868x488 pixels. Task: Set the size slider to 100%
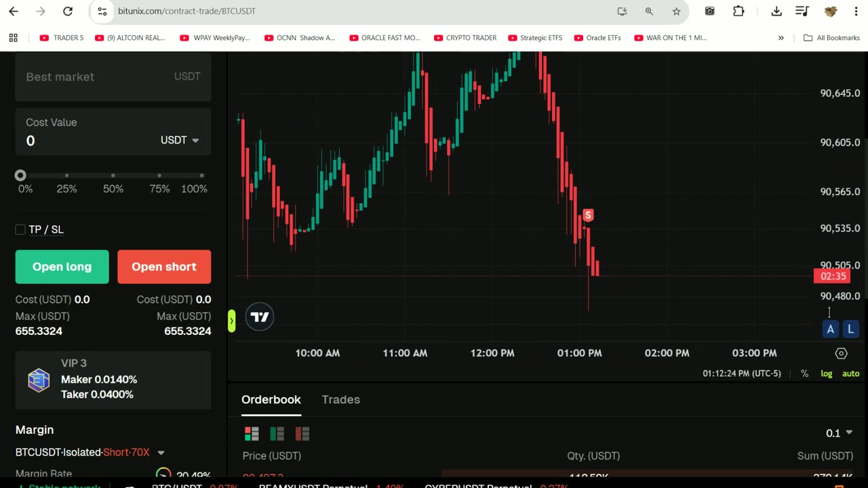coord(201,176)
